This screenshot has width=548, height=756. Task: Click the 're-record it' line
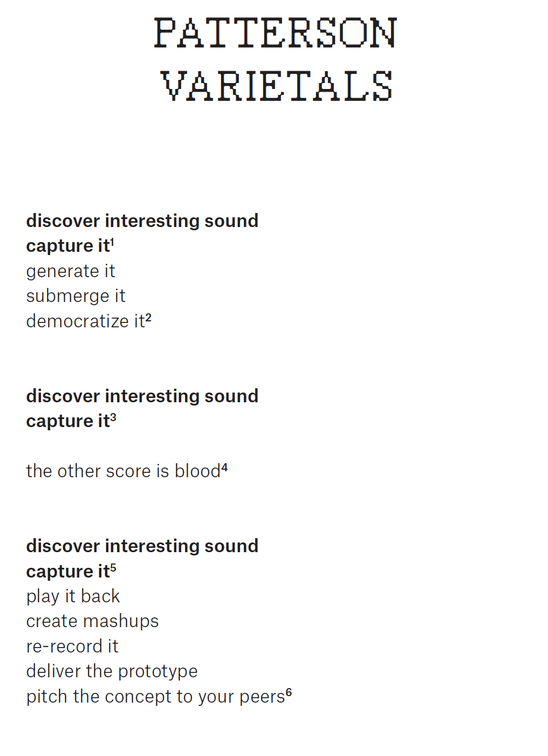(72, 647)
